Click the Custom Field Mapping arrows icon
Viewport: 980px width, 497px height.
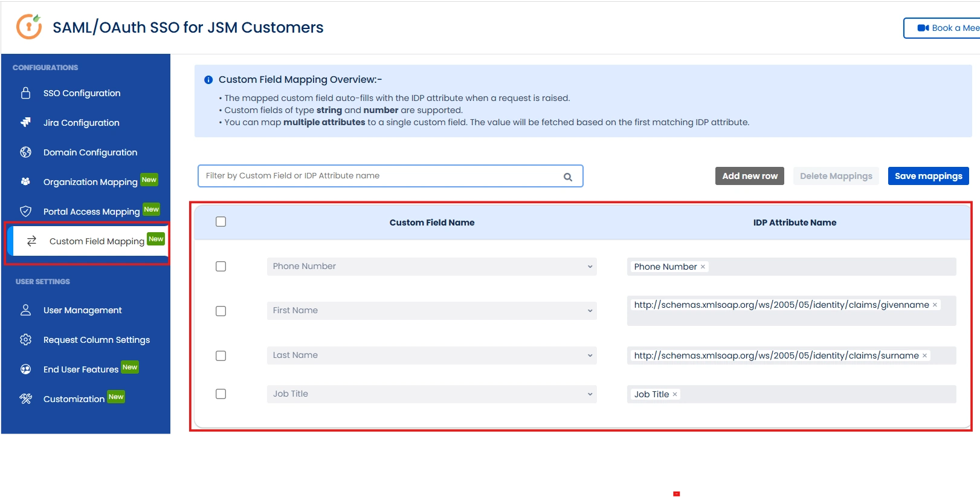[32, 241]
